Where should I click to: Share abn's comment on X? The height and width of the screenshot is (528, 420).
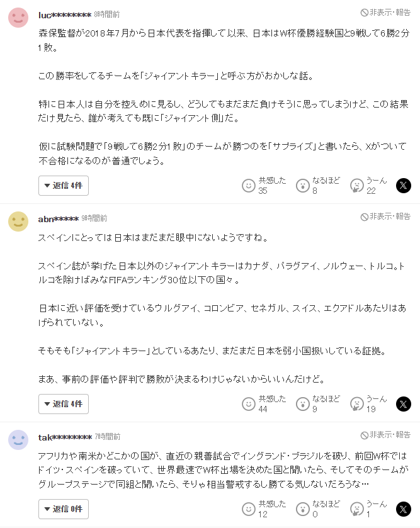[404, 403]
